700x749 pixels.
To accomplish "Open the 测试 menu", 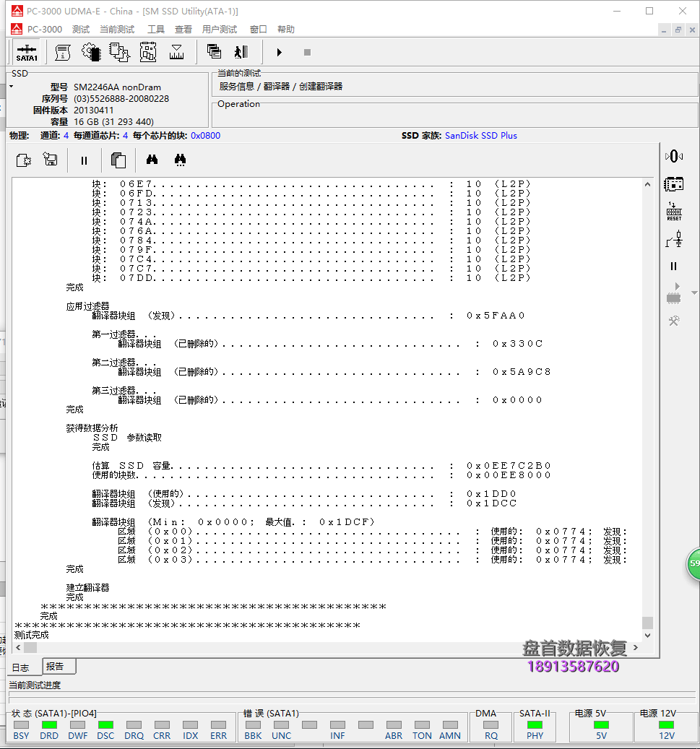I will click(81, 29).
